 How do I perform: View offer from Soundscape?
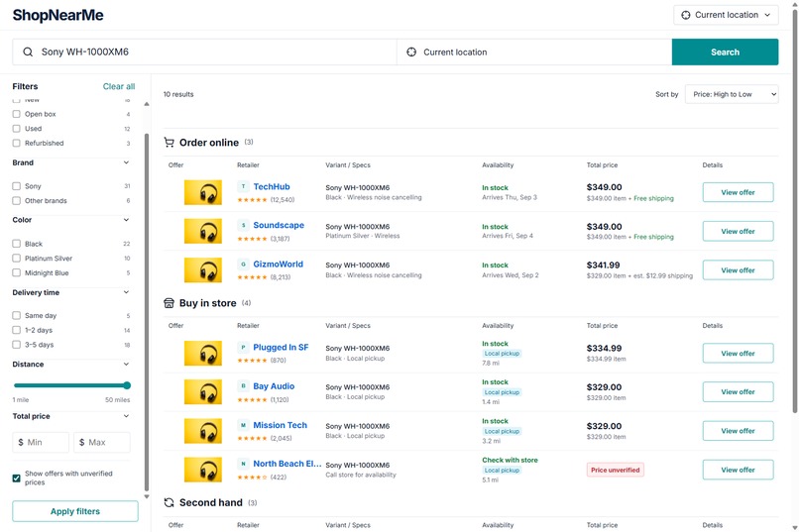[x=738, y=231]
